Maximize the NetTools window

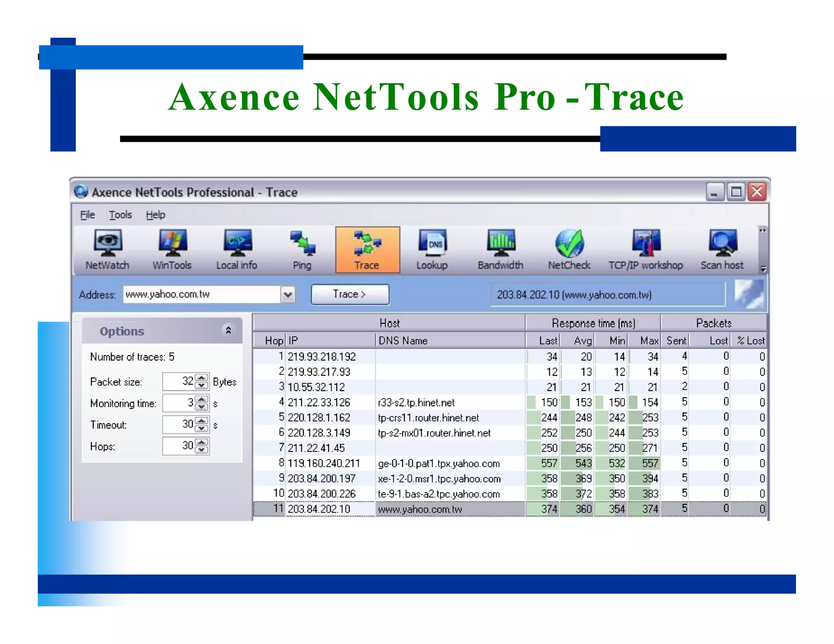pos(736,192)
